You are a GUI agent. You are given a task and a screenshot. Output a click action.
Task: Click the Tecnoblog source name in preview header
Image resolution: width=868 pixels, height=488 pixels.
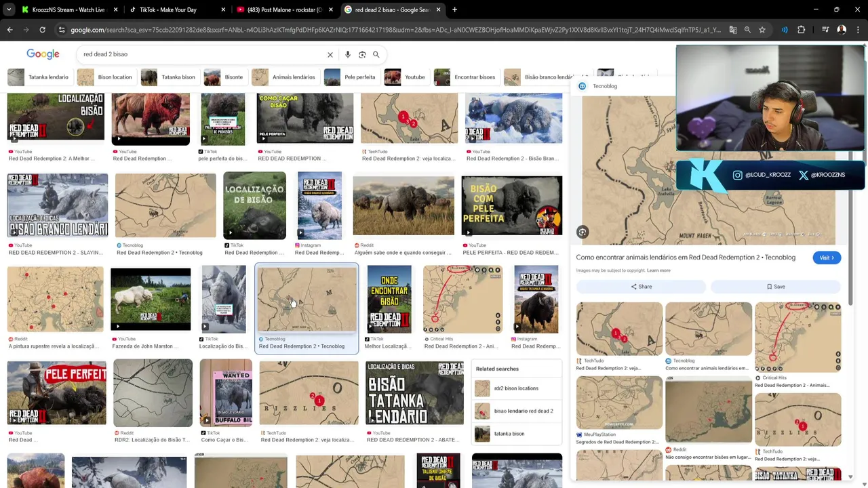click(605, 86)
